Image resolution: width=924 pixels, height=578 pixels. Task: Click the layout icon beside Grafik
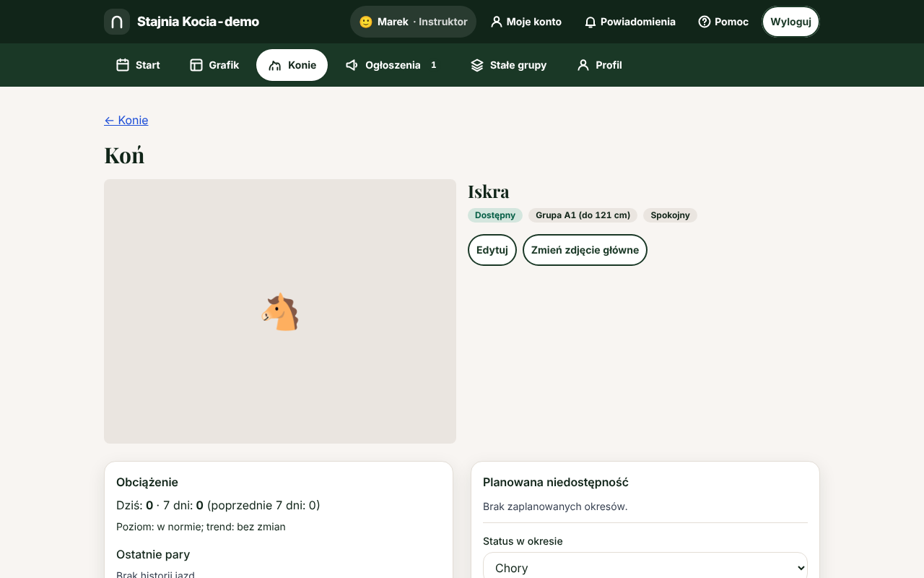196,65
